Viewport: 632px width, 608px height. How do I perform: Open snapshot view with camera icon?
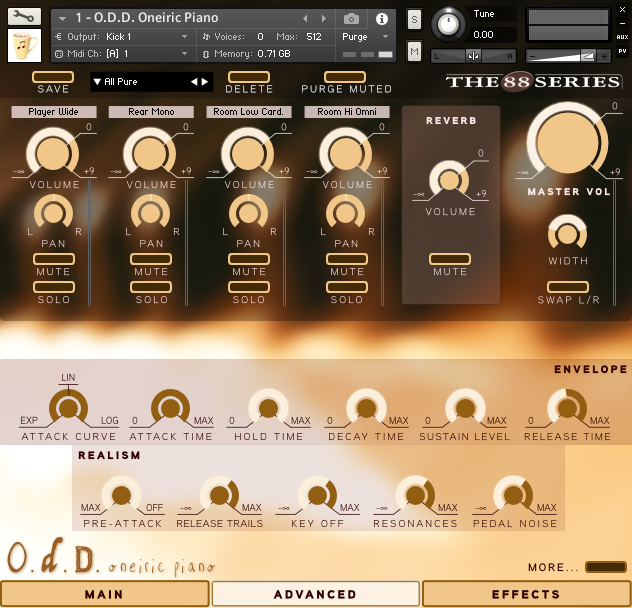(351, 19)
